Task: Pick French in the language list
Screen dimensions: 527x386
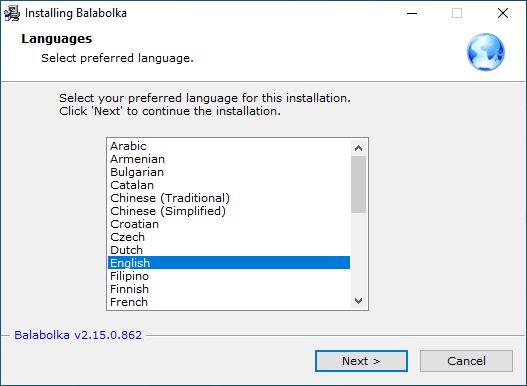Action: 229,302
